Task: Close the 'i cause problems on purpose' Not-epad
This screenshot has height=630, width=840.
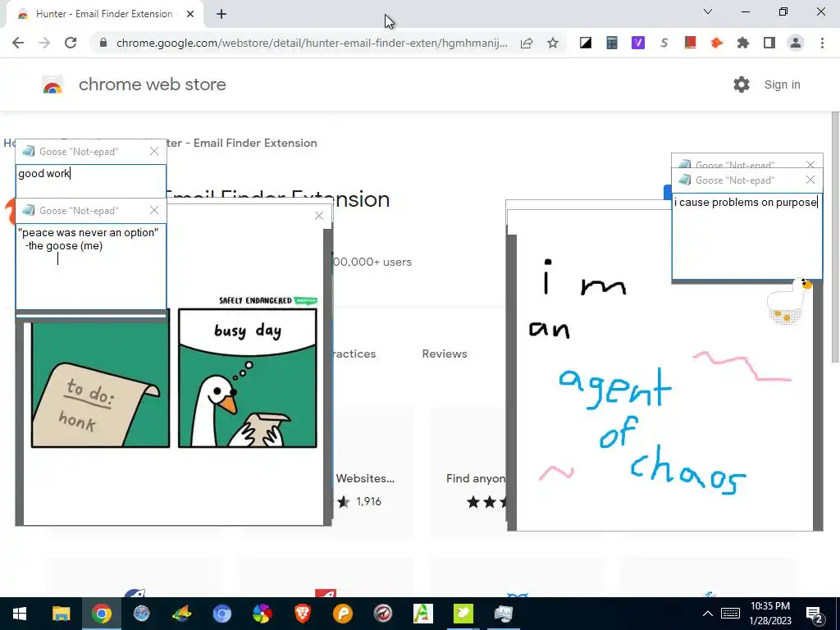Action: pos(810,180)
